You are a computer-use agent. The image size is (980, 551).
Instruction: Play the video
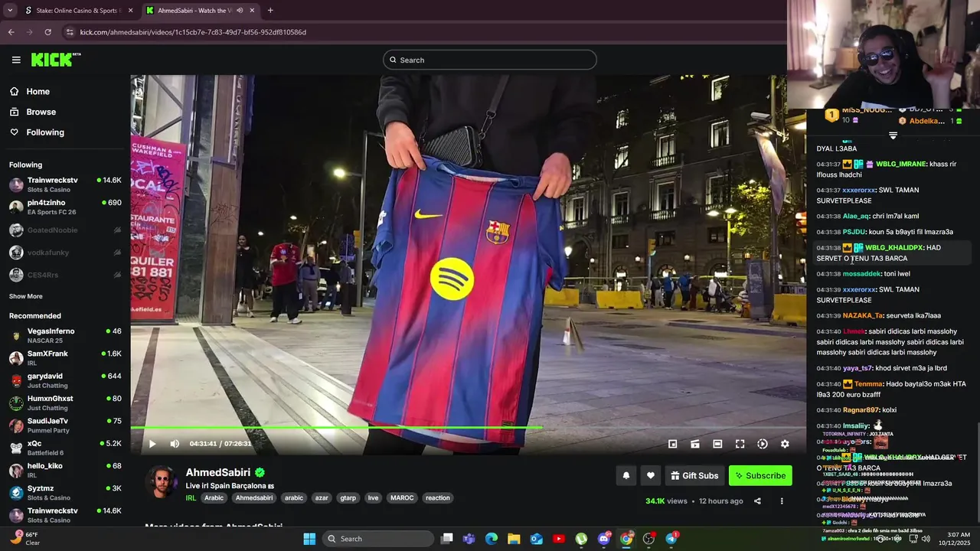pos(152,444)
